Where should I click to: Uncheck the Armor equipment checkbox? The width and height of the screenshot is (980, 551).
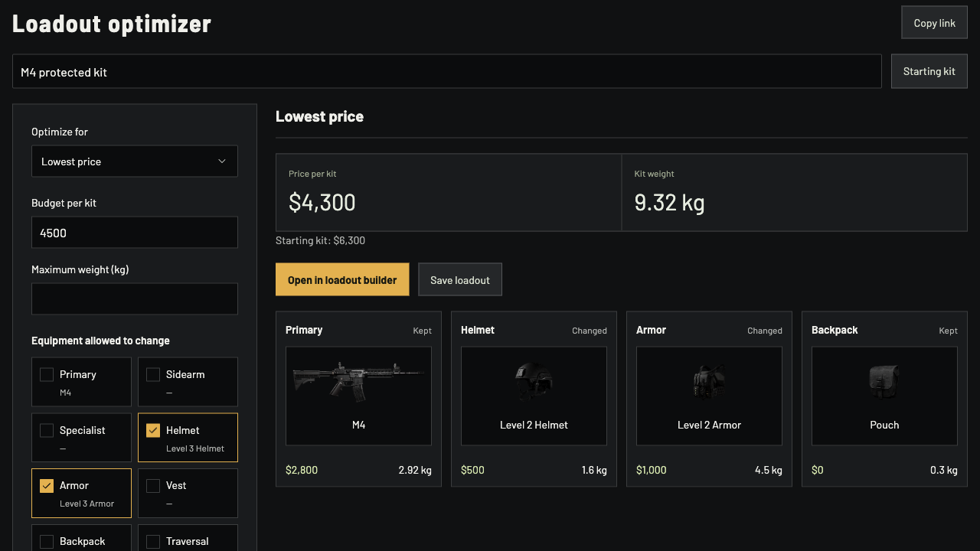coord(47,486)
